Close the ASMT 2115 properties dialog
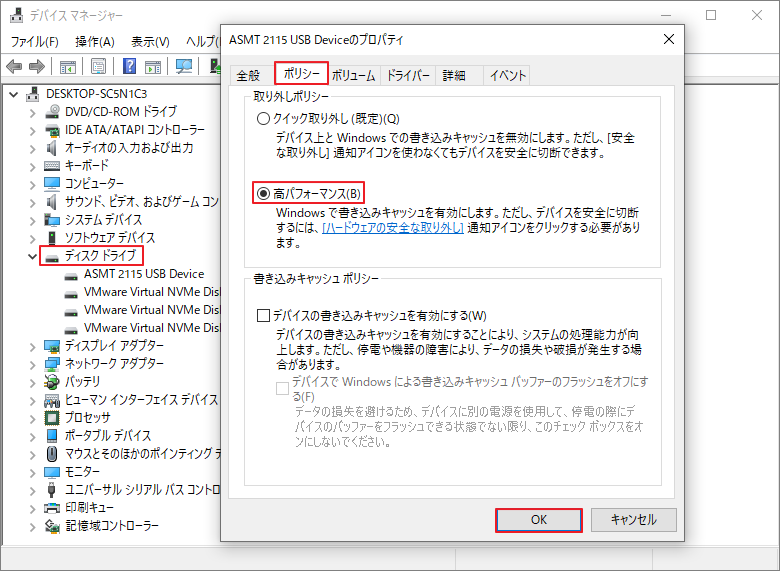This screenshot has height=571, width=780. [x=669, y=39]
